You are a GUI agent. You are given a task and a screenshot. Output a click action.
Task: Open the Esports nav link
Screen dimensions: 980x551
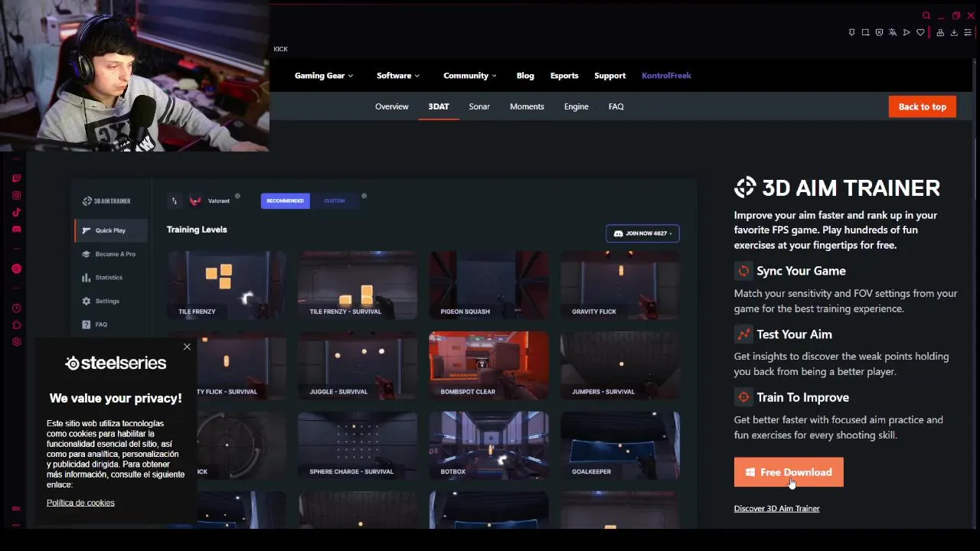click(x=564, y=75)
